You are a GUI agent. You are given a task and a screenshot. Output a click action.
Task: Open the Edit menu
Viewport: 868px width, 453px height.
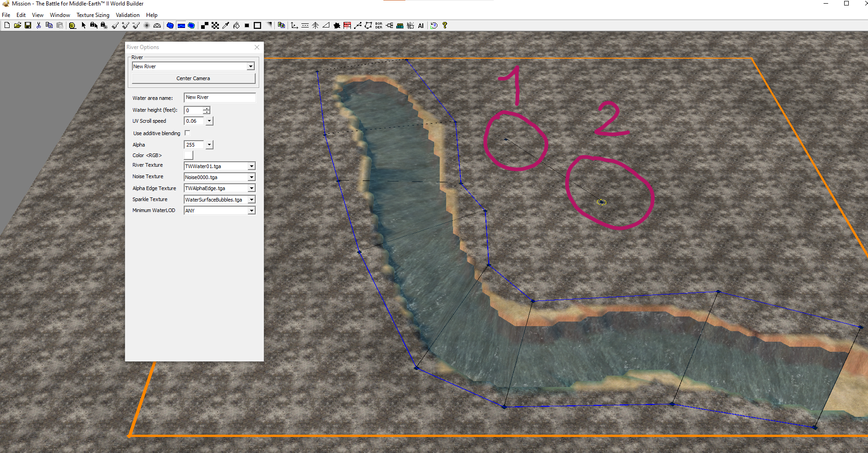(x=21, y=15)
